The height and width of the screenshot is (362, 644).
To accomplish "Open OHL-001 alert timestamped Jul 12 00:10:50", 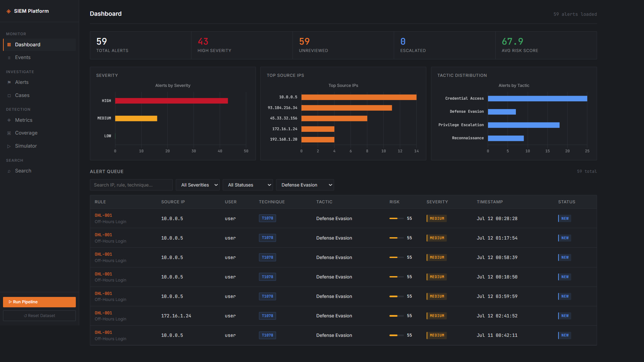I will [343, 277].
